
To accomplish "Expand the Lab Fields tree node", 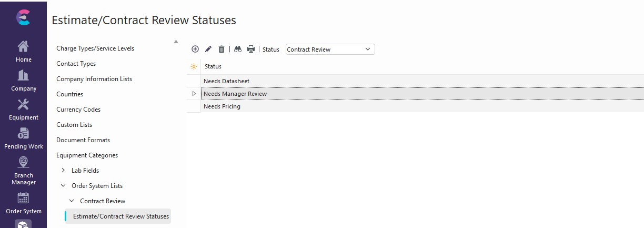I will (x=64, y=171).
